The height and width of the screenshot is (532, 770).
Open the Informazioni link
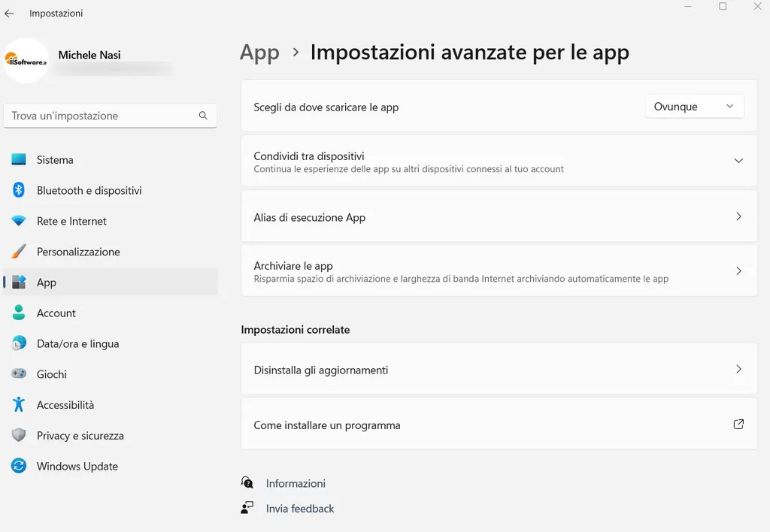tap(296, 483)
